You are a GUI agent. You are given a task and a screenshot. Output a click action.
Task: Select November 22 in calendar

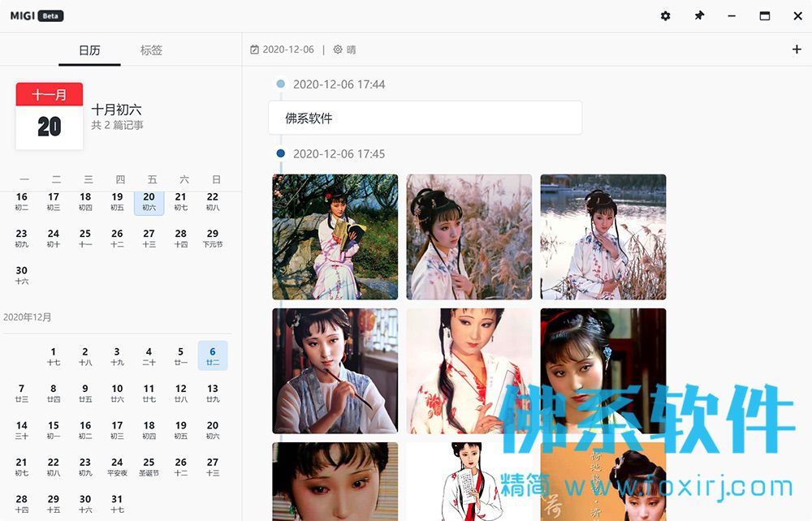[213, 201]
